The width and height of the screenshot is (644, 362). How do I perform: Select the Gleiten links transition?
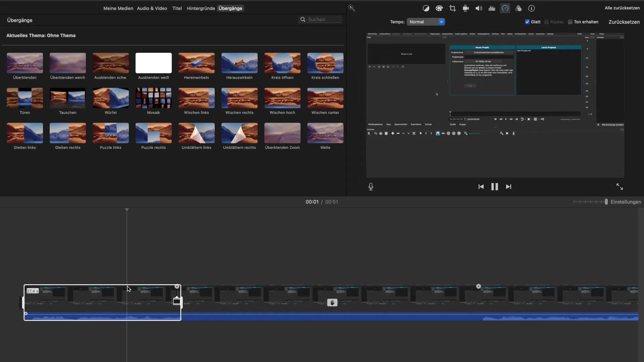click(25, 133)
